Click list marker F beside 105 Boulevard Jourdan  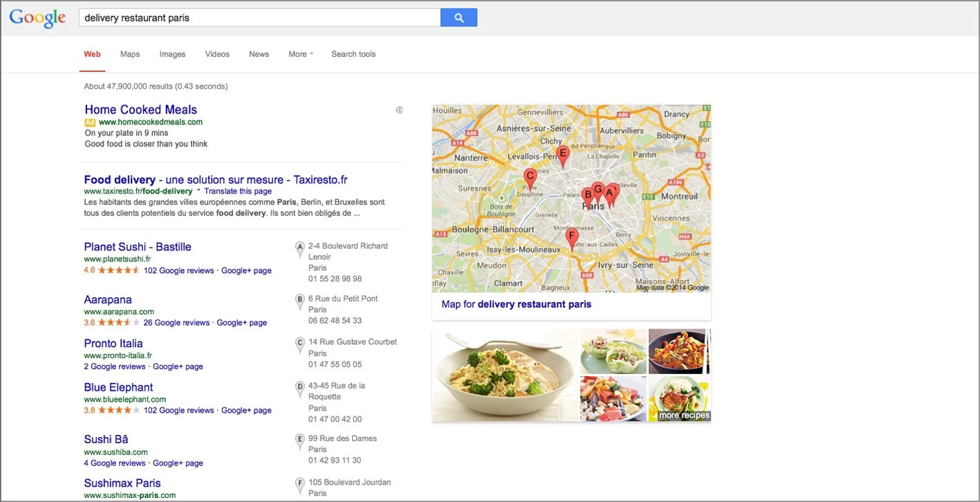point(300,485)
